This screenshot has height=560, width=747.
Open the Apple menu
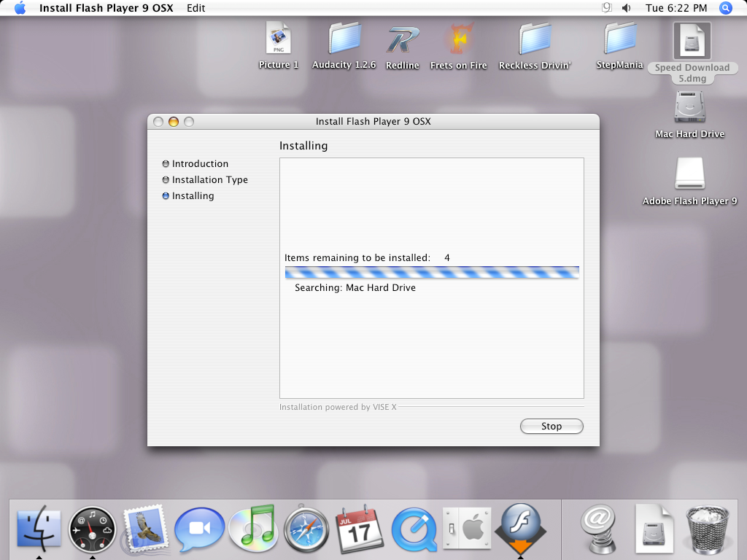click(20, 8)
